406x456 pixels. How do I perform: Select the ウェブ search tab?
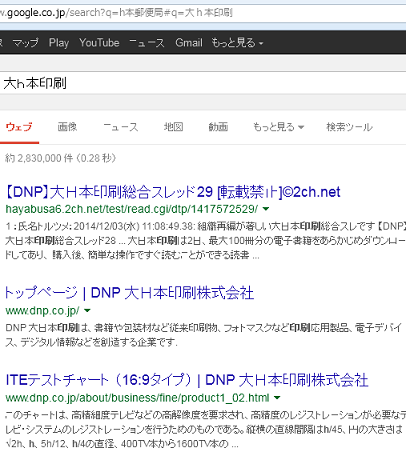point(19,127)
